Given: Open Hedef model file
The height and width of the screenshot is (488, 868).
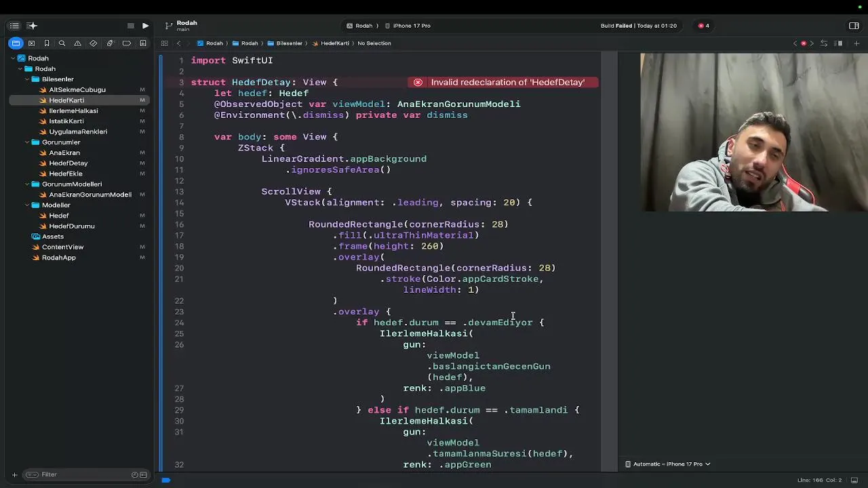Looking at the screenshot, I should tap(58, 216).
